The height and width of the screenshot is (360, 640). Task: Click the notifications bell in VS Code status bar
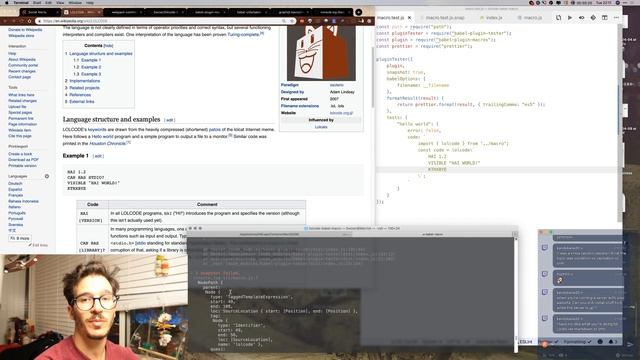[x=611, y=342]
